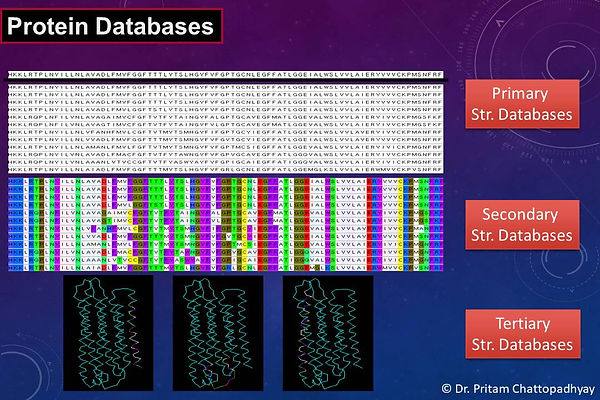Open the Tertiary Str. Databases button
The width and height of the screenshot is (600, 400).
coord(522,334)
